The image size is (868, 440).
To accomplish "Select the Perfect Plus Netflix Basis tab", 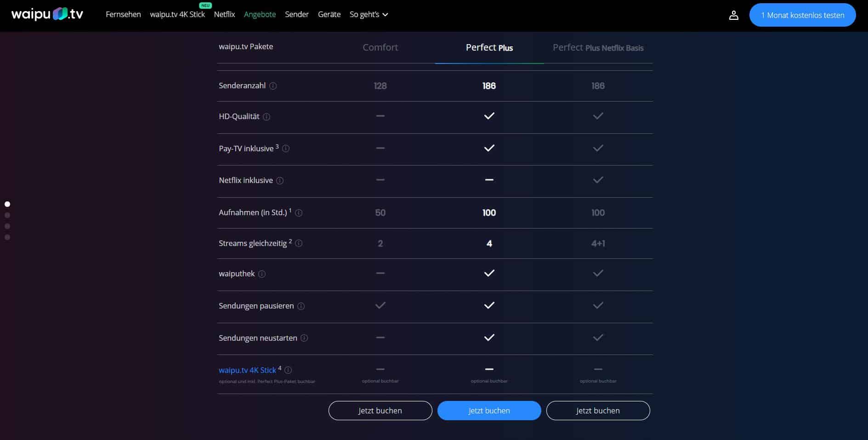I will click(598, 47).
